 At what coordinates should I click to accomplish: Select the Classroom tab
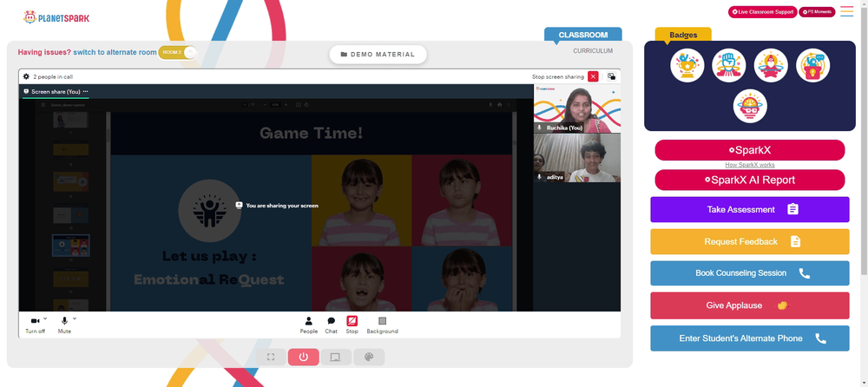coord(583,35)
